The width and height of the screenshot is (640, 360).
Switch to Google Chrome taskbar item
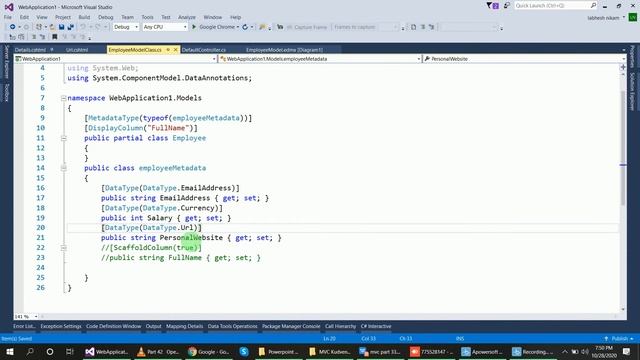[209, 351]
